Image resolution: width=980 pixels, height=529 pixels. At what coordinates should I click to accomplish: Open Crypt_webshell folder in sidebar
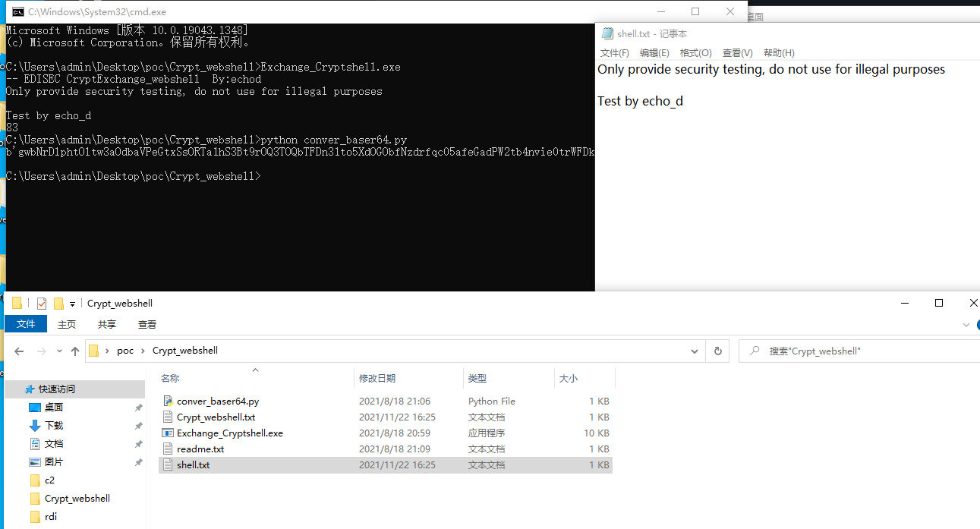coord(77,499)
